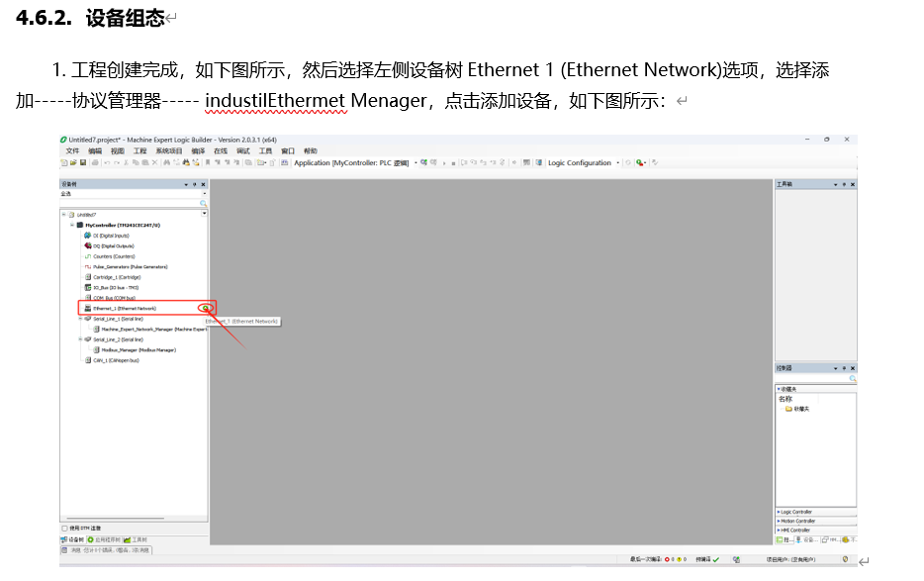Screen dimensions: 924x581
Task: Click the search magnifier in device tree panel
Action: [204, 204]
